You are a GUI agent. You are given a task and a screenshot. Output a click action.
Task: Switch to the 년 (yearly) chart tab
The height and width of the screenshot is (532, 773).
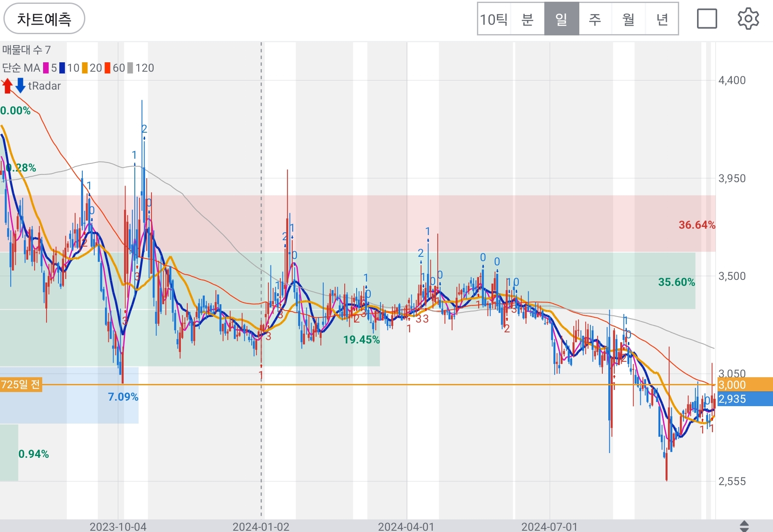tap(662, 19)
